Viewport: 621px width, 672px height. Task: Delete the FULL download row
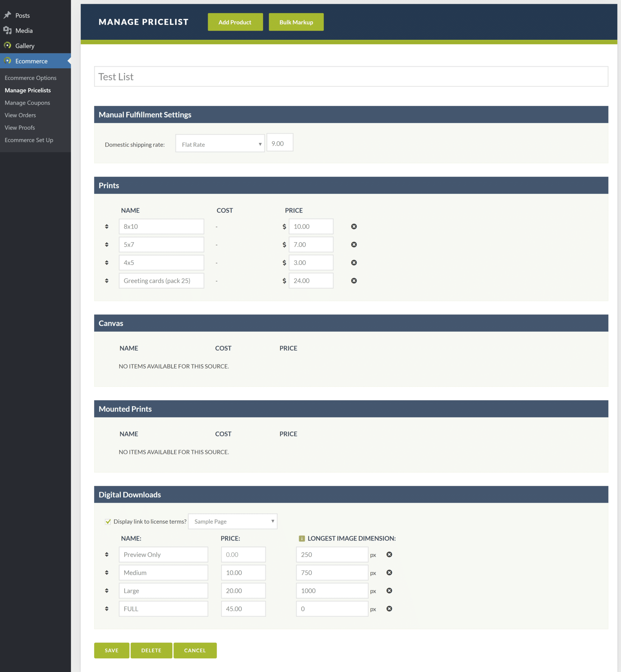coord(389,609)
